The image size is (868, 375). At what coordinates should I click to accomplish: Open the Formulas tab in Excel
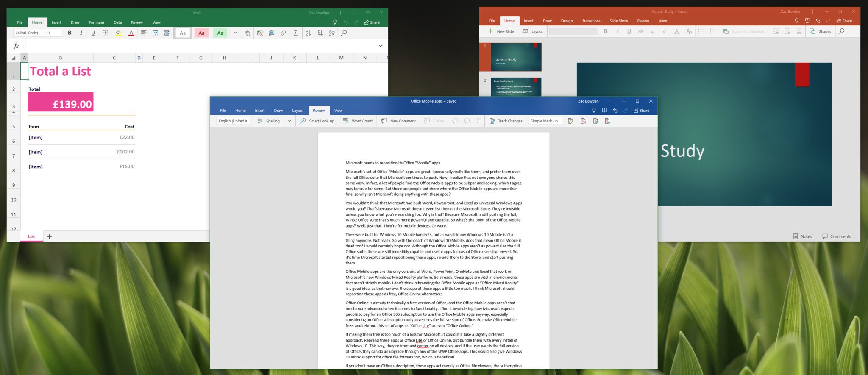coord(96,22)
